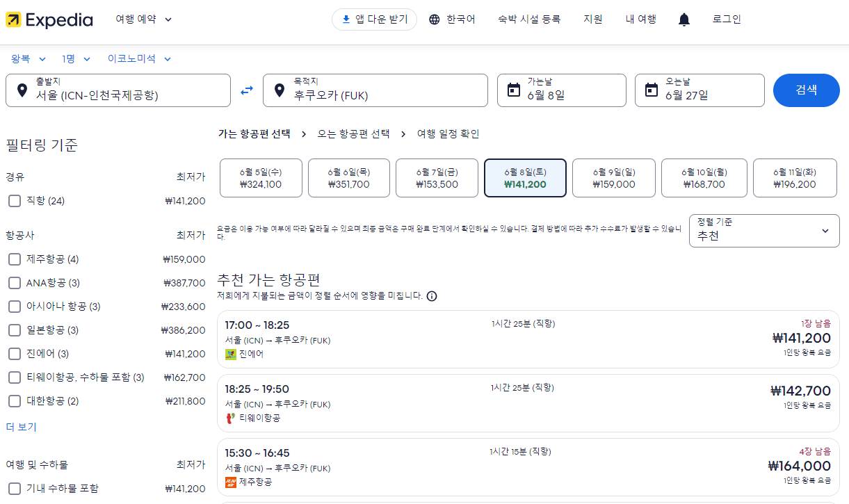849x504 pixels.
Task: Click the 오는 항공편 선택 breadcrumb step
Action: click(x=353, y=134)
